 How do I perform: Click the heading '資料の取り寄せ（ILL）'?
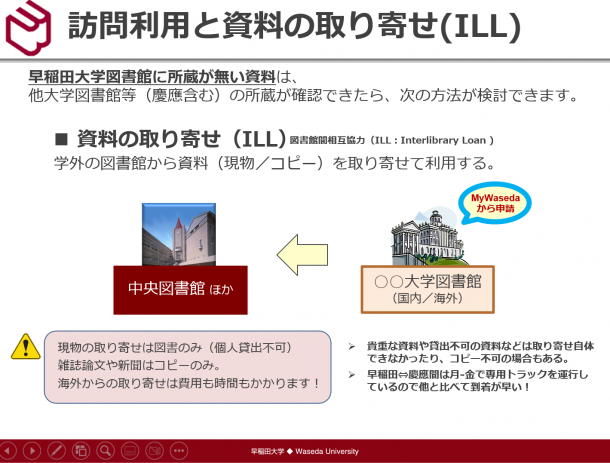pyautogui.click(x=182, y=139)
